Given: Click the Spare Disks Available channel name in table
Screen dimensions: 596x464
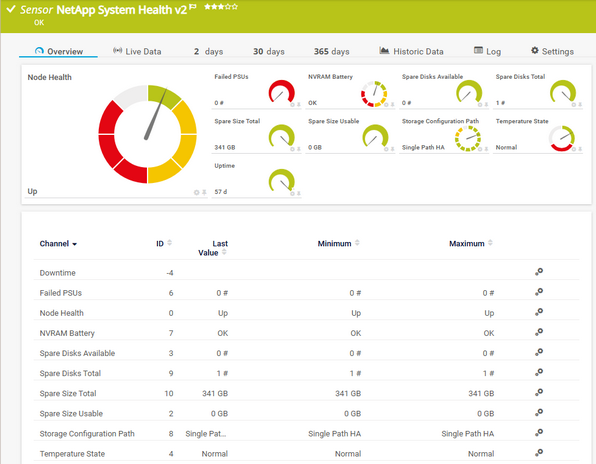Looking at the screenshot, I should [77, 353].
